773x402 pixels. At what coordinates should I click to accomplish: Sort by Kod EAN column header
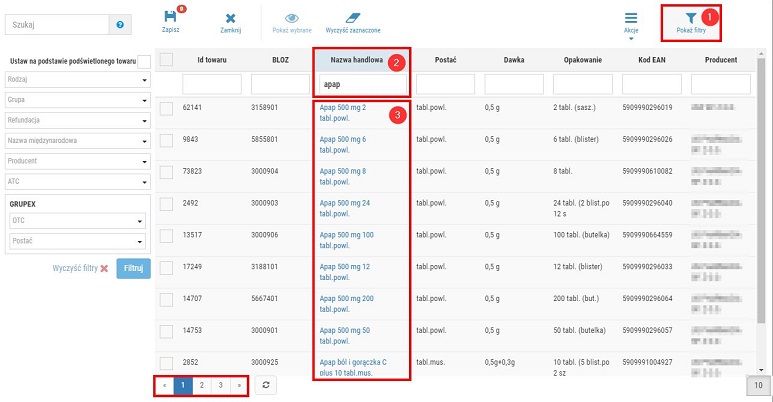coord(652,60)
